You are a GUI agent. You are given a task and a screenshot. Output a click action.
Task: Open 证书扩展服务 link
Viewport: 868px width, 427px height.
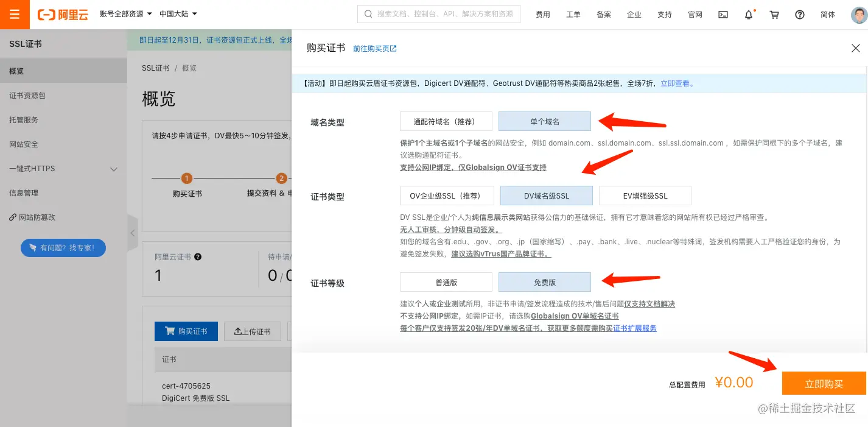click(635, 328)
